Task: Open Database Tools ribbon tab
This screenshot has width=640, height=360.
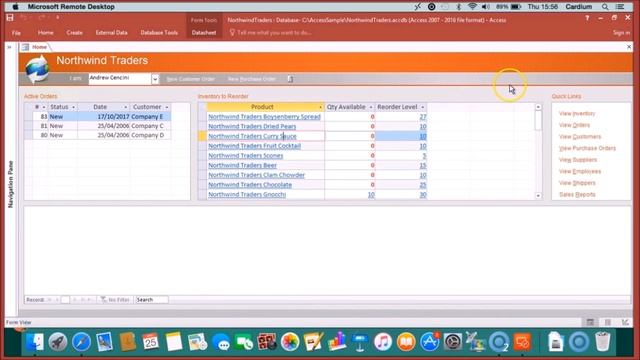Action: tap(159, 33)
